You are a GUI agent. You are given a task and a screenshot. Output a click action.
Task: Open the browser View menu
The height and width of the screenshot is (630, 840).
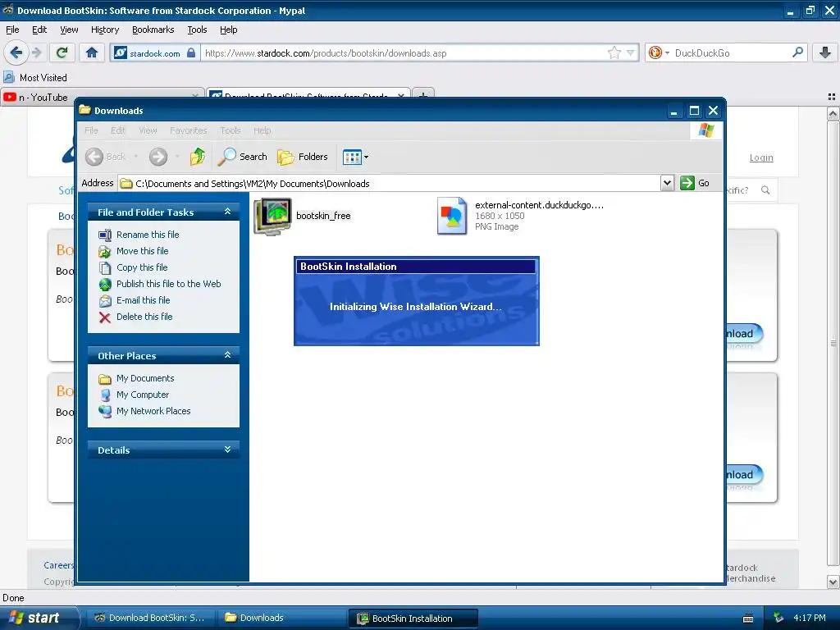[69, 30]
